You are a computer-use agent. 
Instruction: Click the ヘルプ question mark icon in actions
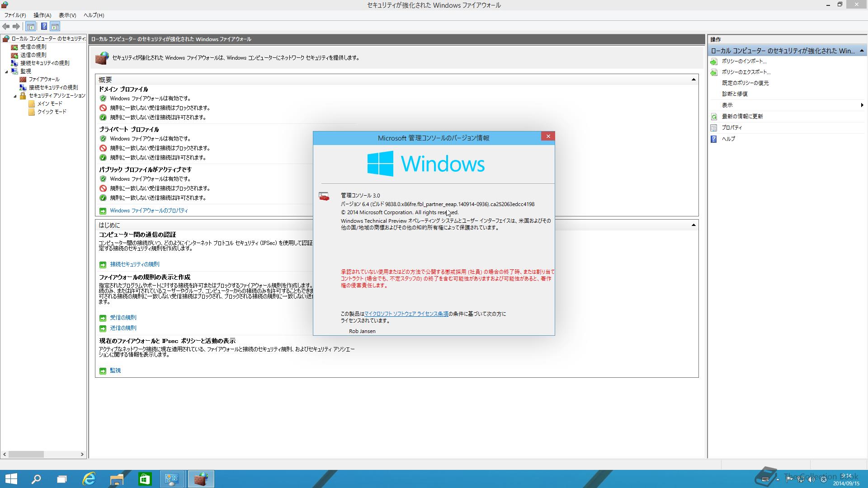pyautogui.click(x=714, y=139)
